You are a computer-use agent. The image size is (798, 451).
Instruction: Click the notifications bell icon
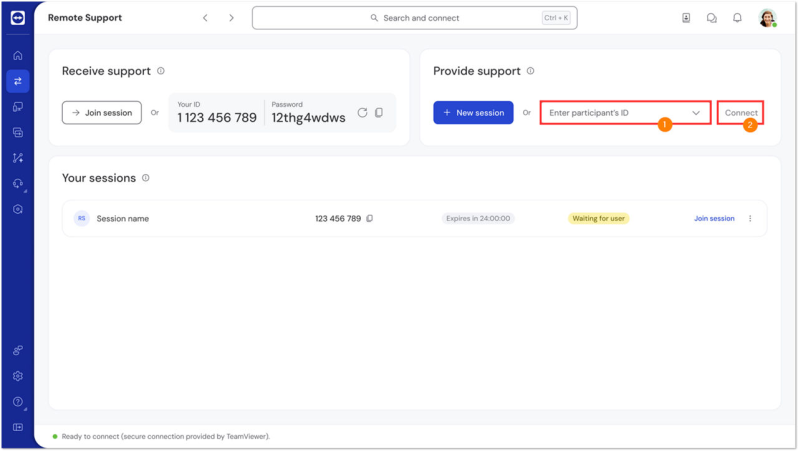point(737,18)
